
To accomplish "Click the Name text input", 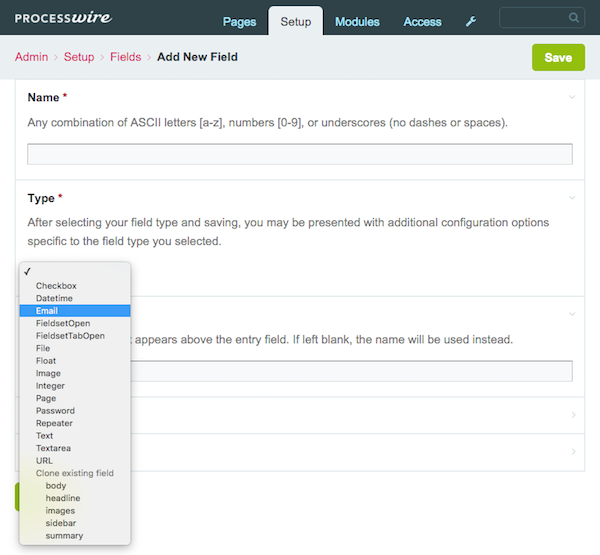I will tap(300, 154).
